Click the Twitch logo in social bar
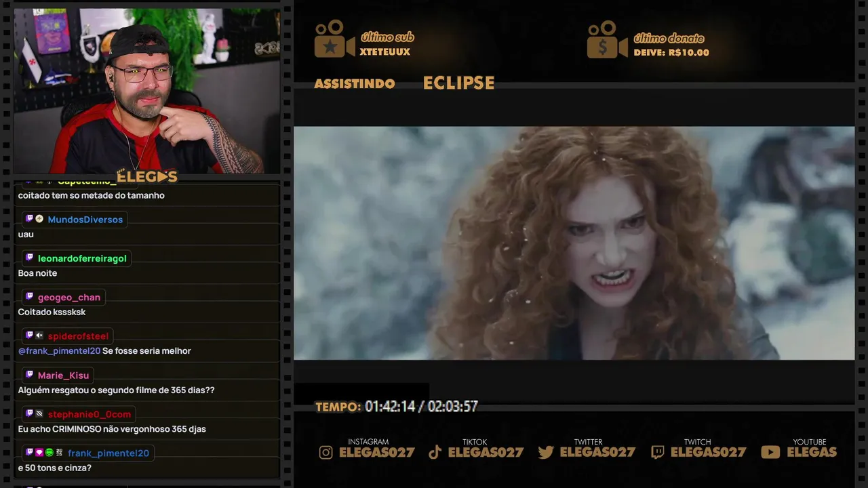Viewport: 868px width, 488px height. click(657, 452)
